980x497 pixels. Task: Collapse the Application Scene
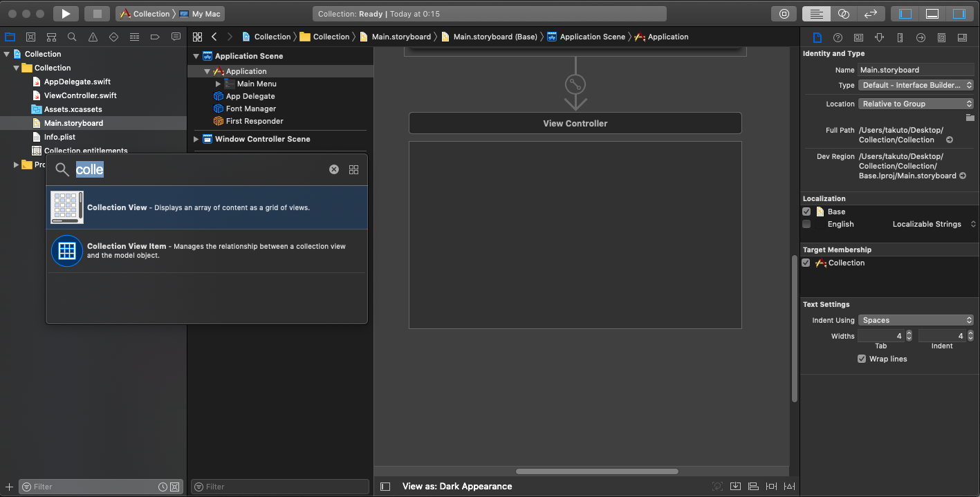[196, 56]
